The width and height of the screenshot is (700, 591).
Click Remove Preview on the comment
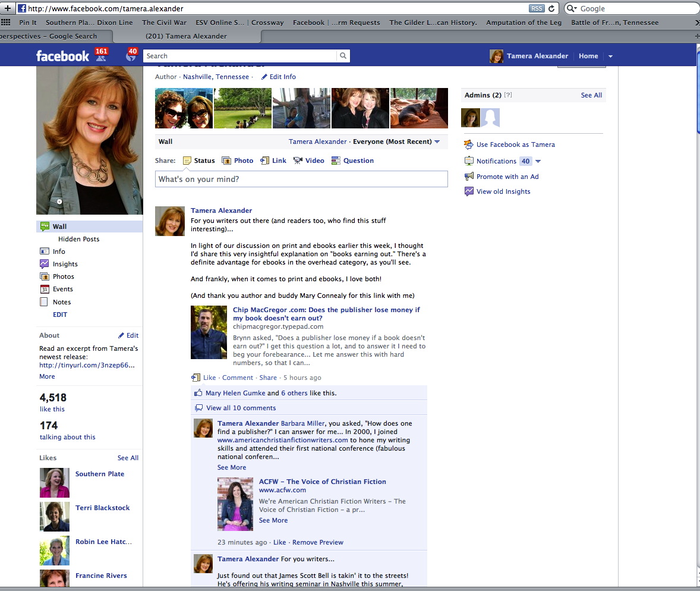[318, 542]
